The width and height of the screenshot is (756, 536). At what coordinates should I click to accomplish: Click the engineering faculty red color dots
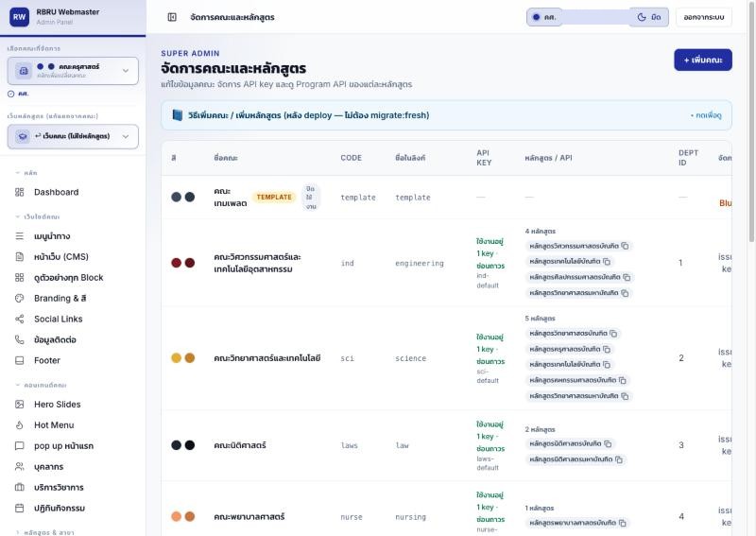[x=183, y=263]
